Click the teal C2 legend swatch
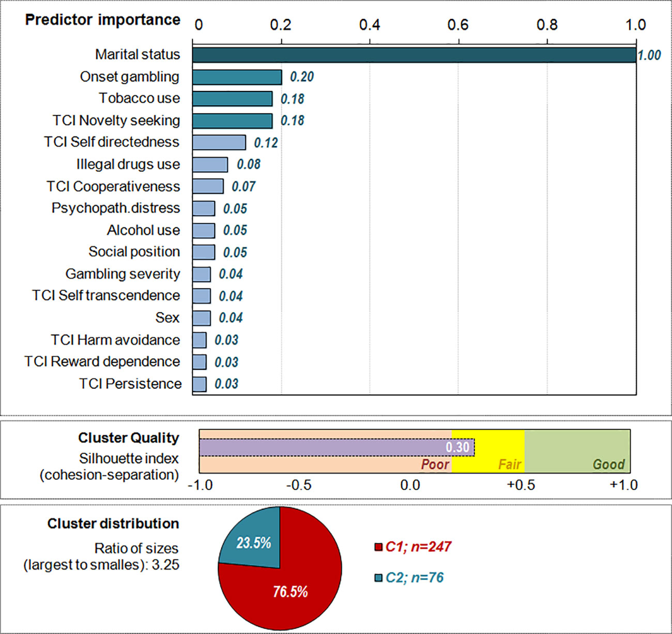 click(378, 578)
